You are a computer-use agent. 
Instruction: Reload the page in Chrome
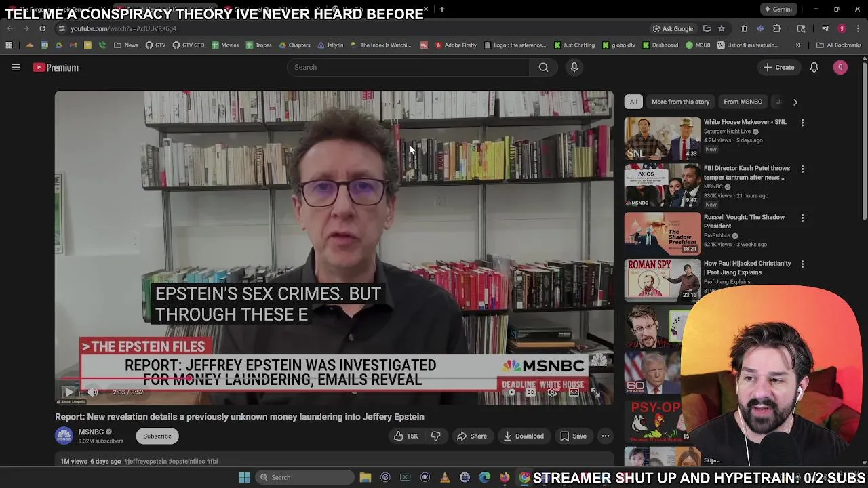pyautogui.click(x=42, y=28)
